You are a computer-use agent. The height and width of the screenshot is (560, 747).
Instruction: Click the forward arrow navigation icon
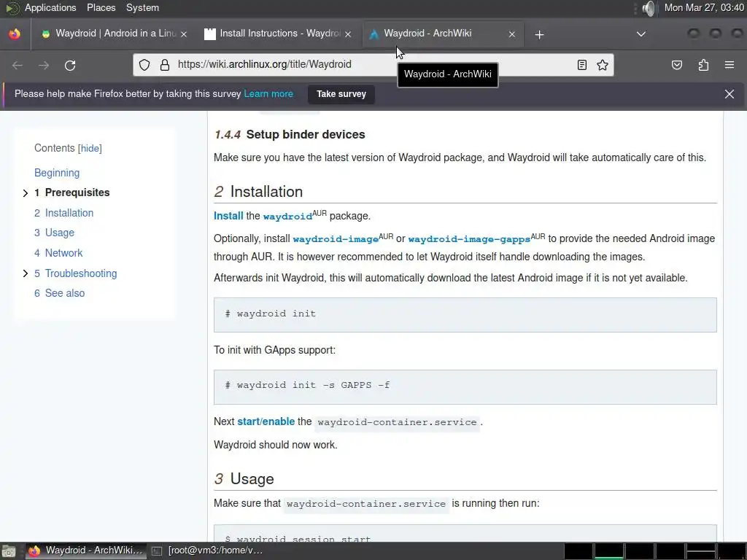(44, 65)
